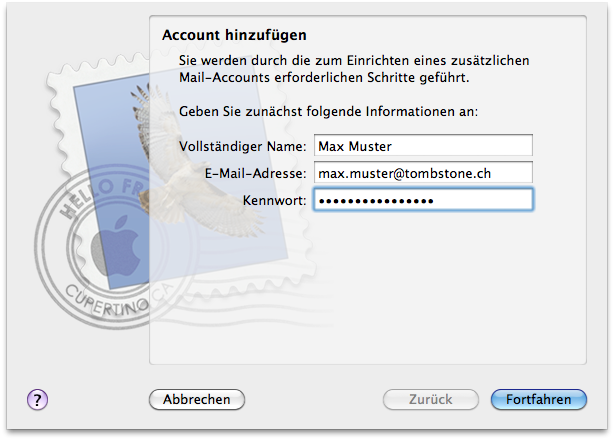Click the greyed-out Zurück button
This screenshot has height=440, width=614.
point(430,399)
